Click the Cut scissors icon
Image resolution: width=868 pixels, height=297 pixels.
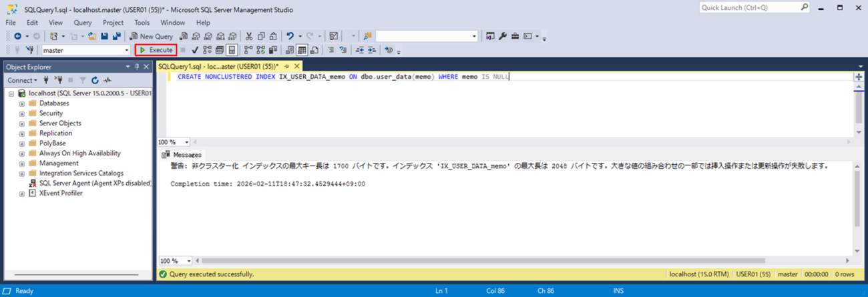[249, 36]
